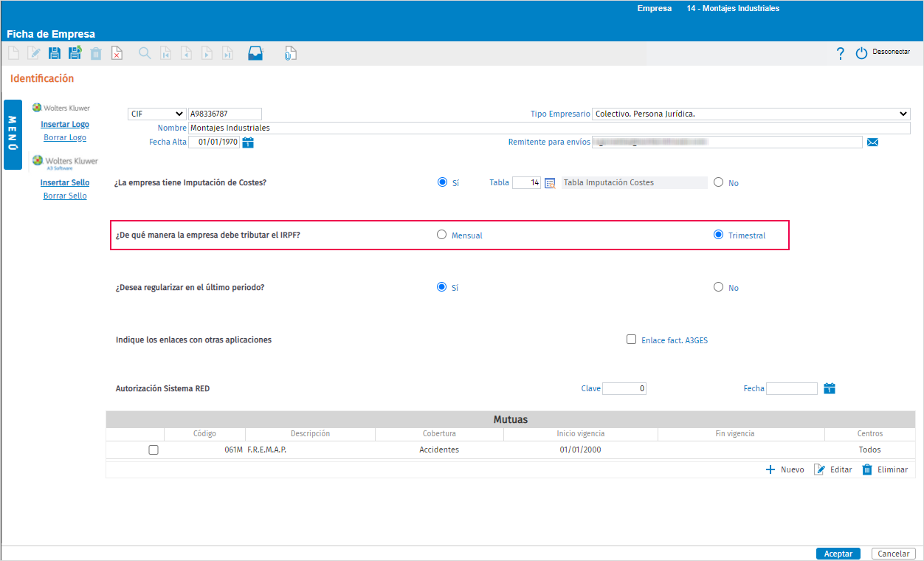Click the envelope icon beside Remitente para envíos
Viewport: 924px width, 561px height.
[x=872, y=142]
